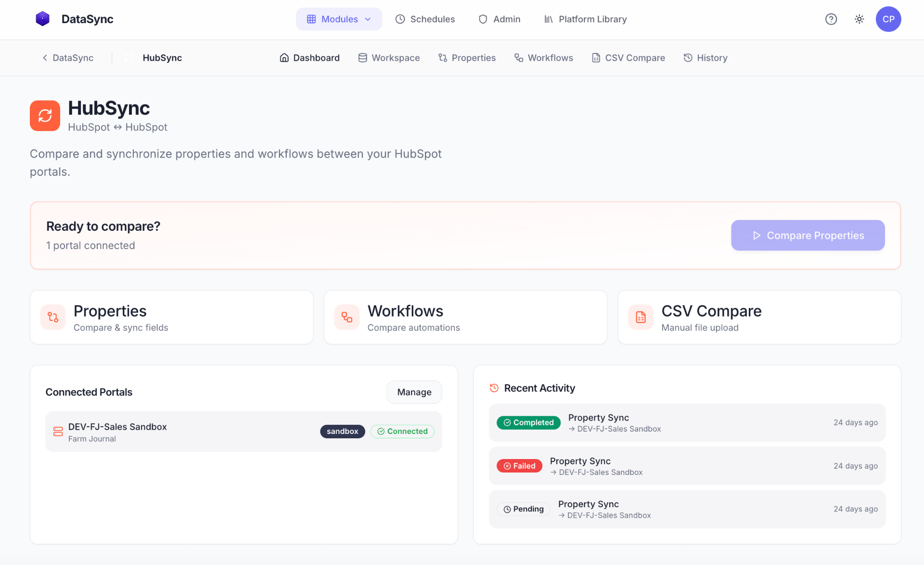Click the Schedules clock icon
The height and width of the screenshot is (565, 924).
[400, 19]
